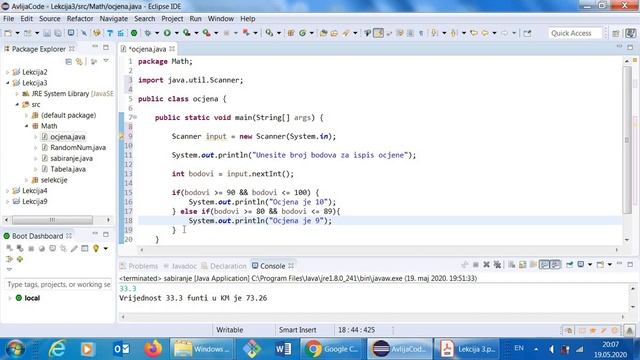The image size is (640, 360).
Task: Click the Package Explorer horizontal scrollbar
Action: pos(52,220)
